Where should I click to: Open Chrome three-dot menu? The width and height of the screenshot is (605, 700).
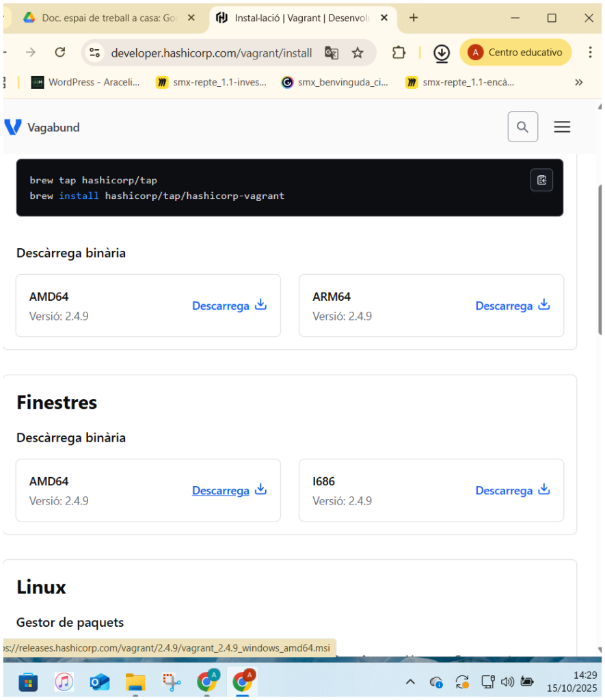point(591,53)
